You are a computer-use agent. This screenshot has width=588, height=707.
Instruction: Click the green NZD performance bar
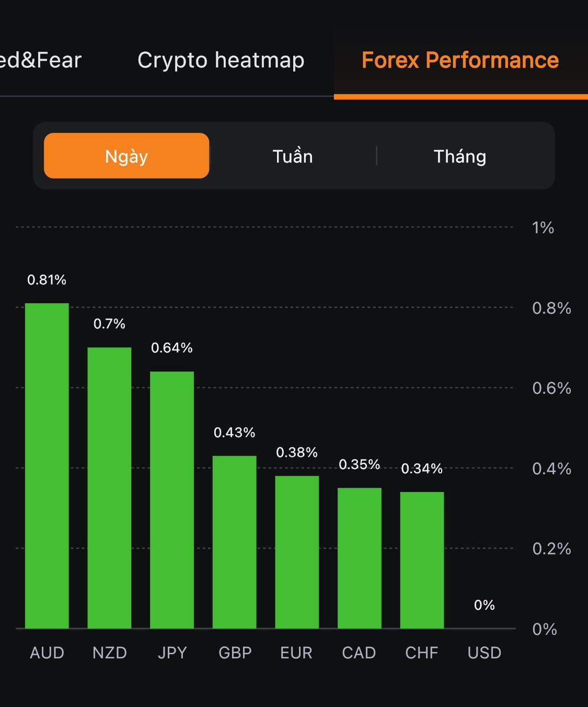point(109,488)
